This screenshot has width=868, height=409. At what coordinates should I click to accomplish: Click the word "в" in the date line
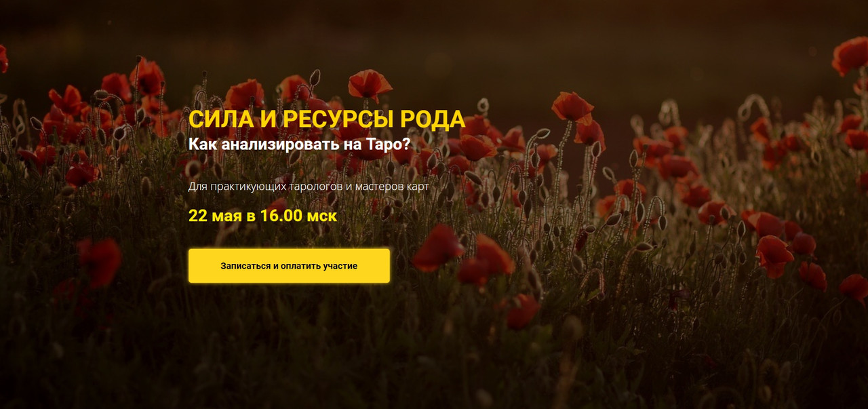pos(252,216)
